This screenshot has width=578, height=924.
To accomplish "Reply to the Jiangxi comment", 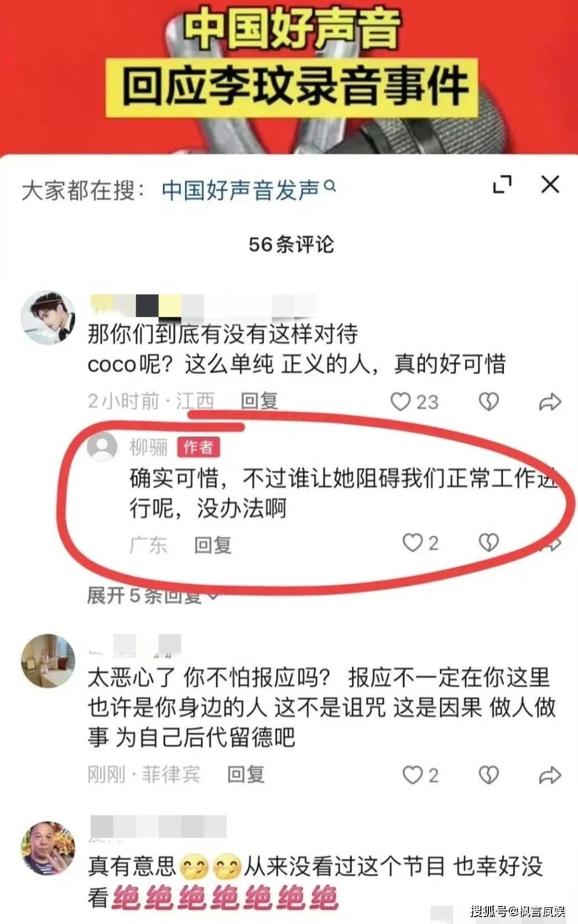I will point(260,400).
